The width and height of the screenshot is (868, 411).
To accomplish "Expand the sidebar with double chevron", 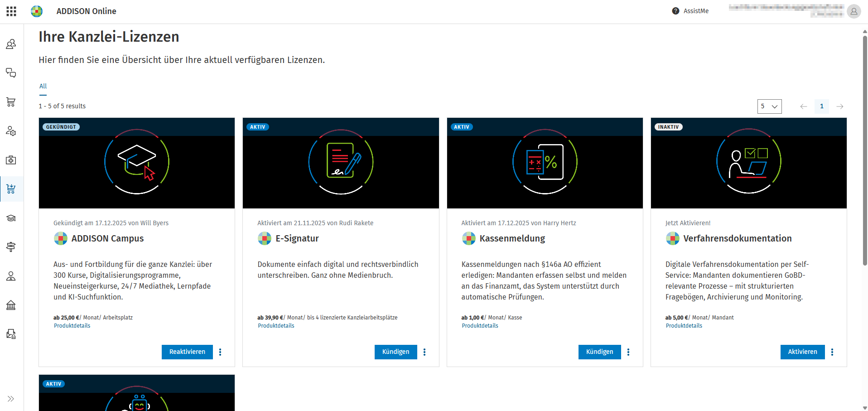I will 11,399.
